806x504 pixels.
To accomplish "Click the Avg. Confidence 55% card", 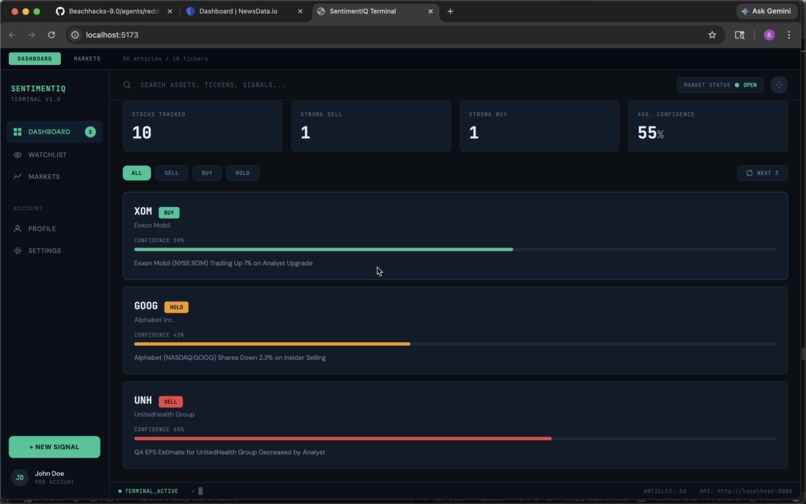I will (708, 127).
